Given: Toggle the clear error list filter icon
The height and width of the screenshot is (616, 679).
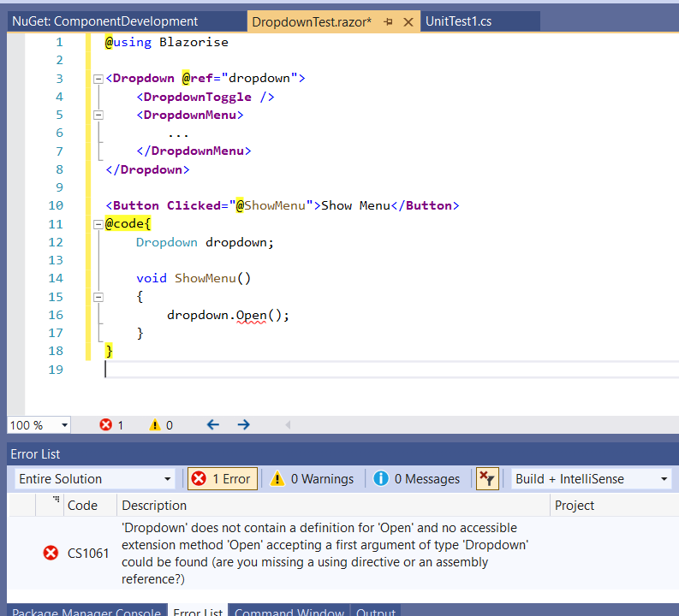Looking at the screenshot, I should tap(487, 479).
